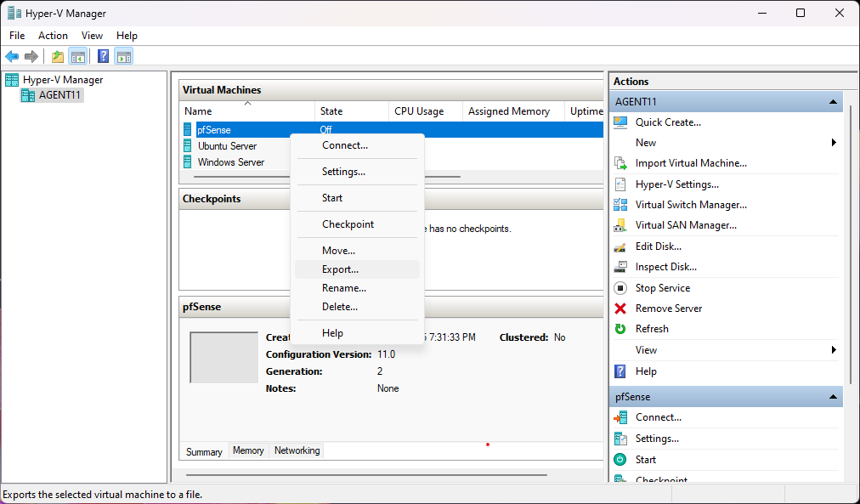Switch to the Networking tab

[x=297, y=450]
